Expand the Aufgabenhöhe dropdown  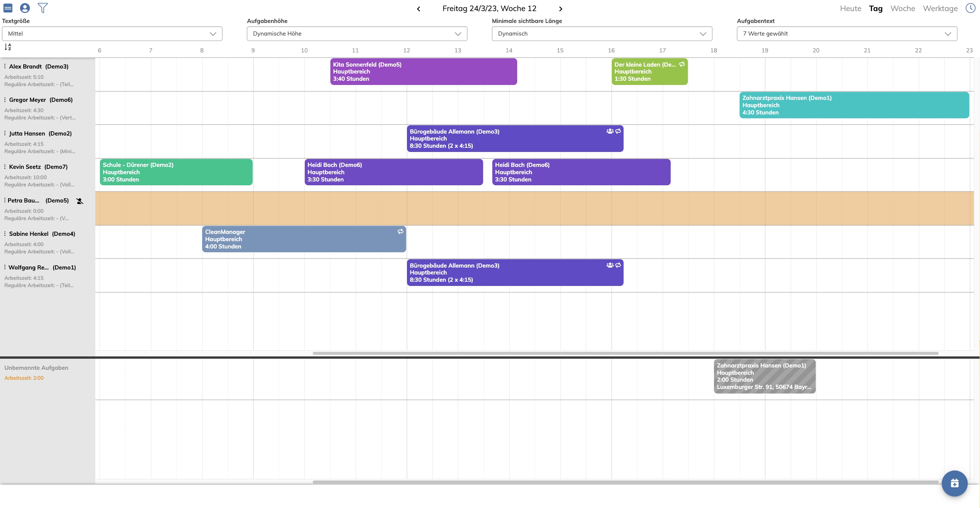357,34
